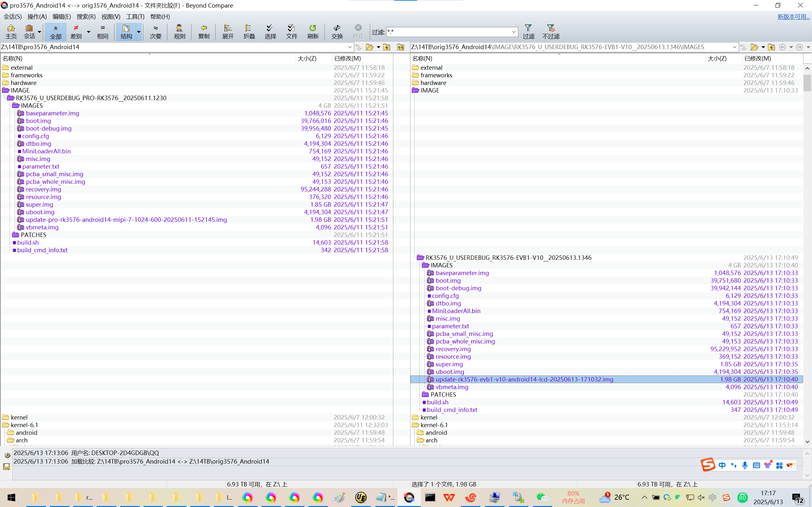This screenshot has width=812, height=507.
Task: Click the Swap sides (交换) icon
Action: coord(337,31)
